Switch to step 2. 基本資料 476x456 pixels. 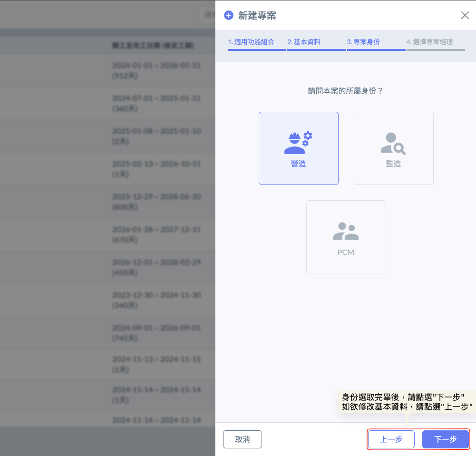[x=304, y=42]
